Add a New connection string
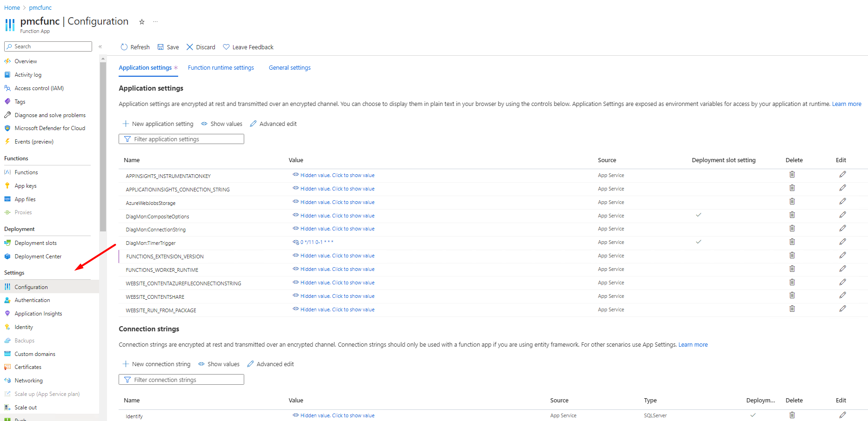868x421 pixels. click(x=156, y=364)
